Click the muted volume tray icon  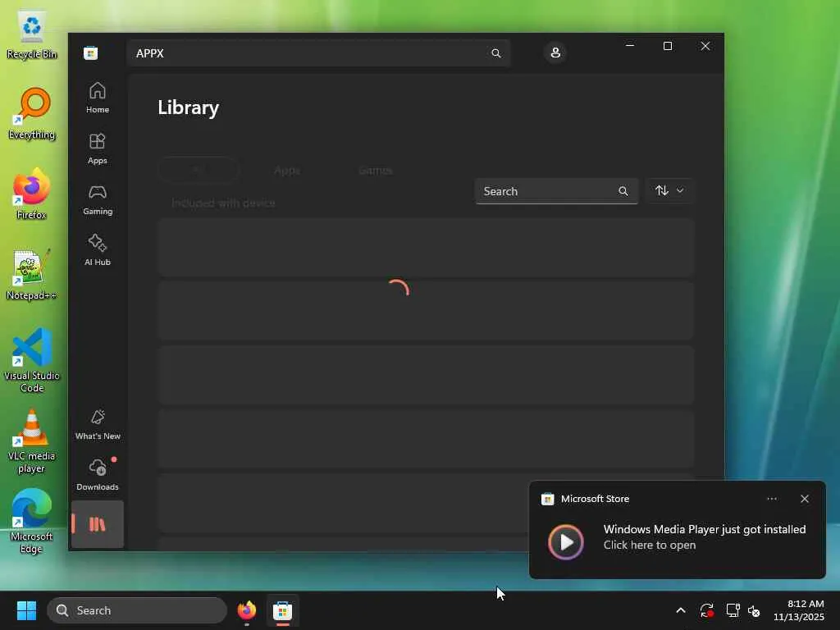click(x=754, y=610)
